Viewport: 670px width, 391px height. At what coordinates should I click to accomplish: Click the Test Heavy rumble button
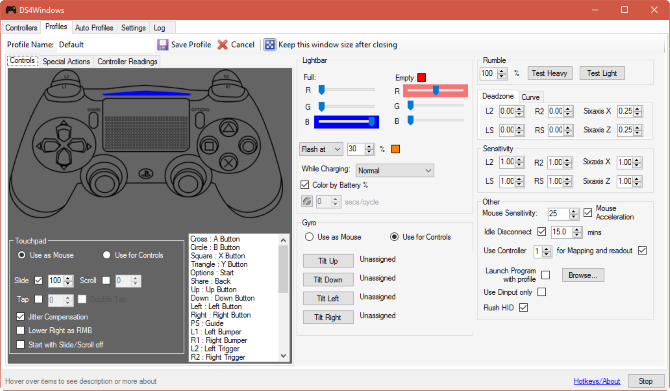[549, 73]
